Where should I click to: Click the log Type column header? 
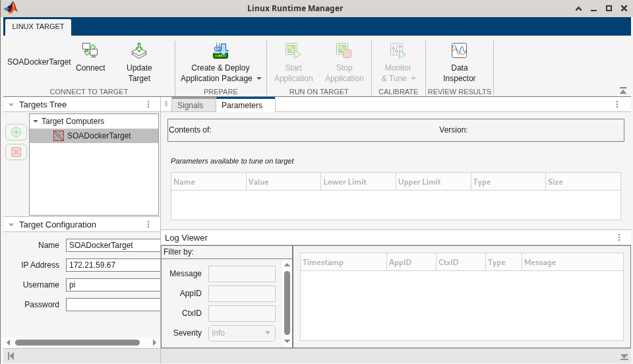click(x=503, y=262)
